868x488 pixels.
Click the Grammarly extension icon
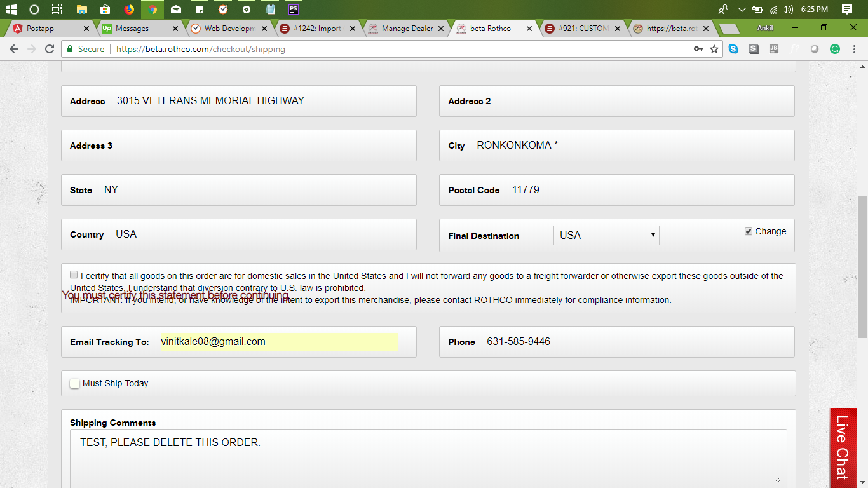click(x=835, y=49)
